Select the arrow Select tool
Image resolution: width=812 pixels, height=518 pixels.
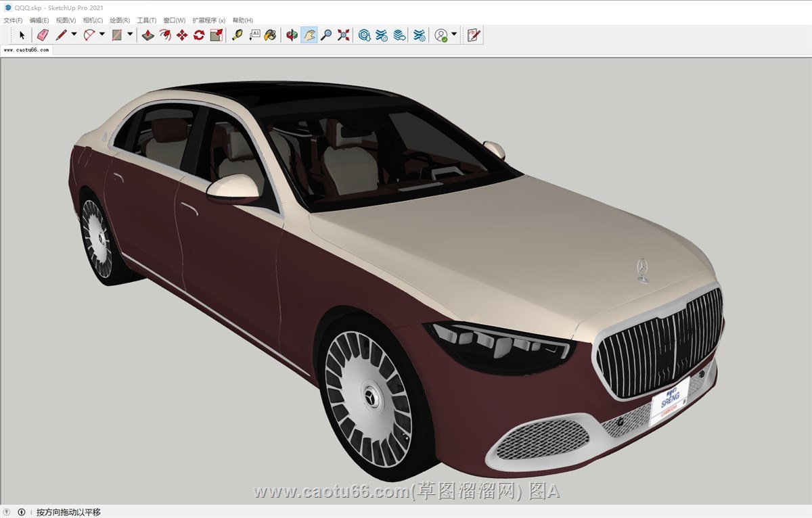[22, 35]
